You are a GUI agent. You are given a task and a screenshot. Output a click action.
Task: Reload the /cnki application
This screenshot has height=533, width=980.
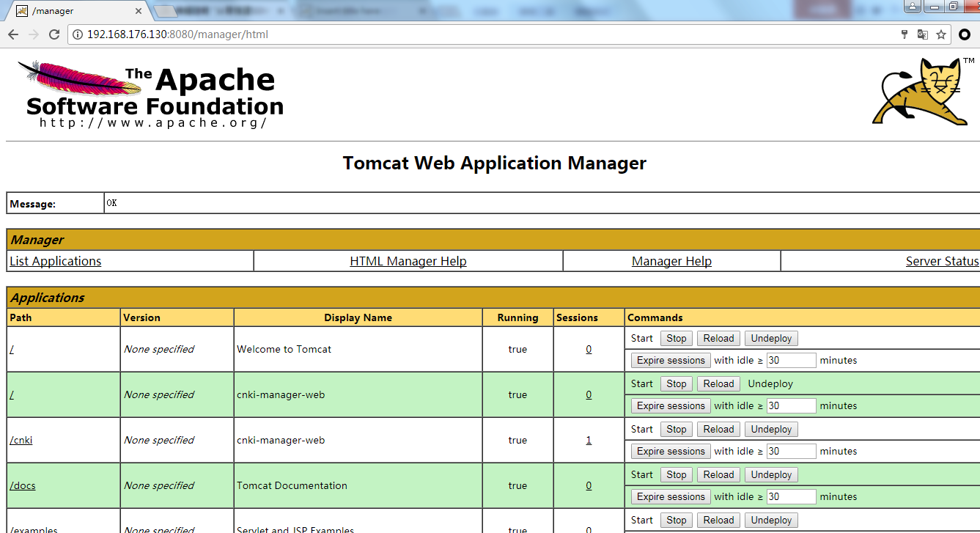click(718, 430)
